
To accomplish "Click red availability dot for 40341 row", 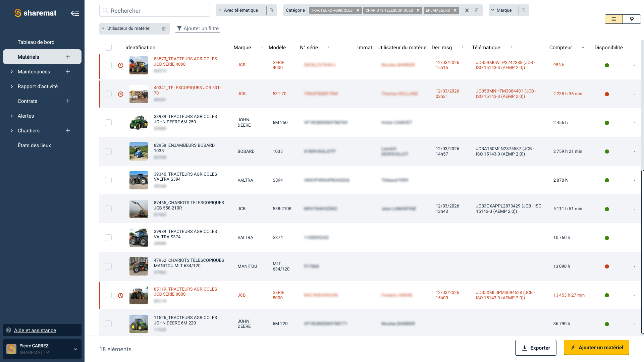I will pos(607,94).
